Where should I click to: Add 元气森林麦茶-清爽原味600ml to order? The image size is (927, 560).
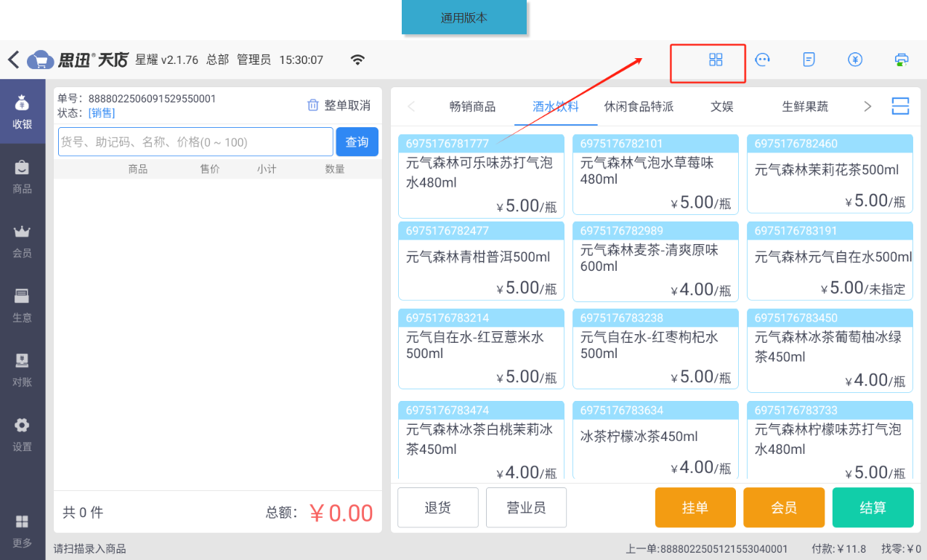pos(655,261)
